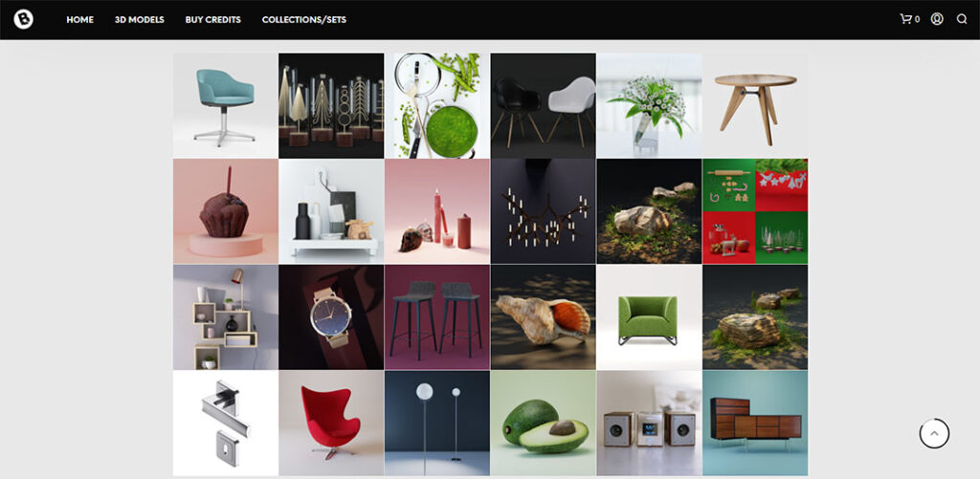This screenshot has height=479, width=980.
Task: Click the round B logo icon
Action: pyautogui.click(x=23, y=19)
